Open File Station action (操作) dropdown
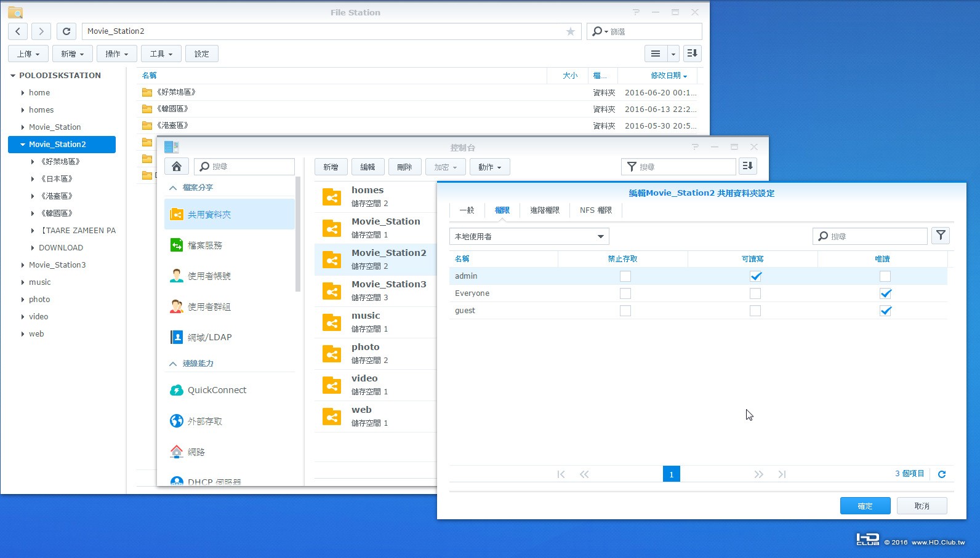The image size is (980, 558). click(116, 54)
